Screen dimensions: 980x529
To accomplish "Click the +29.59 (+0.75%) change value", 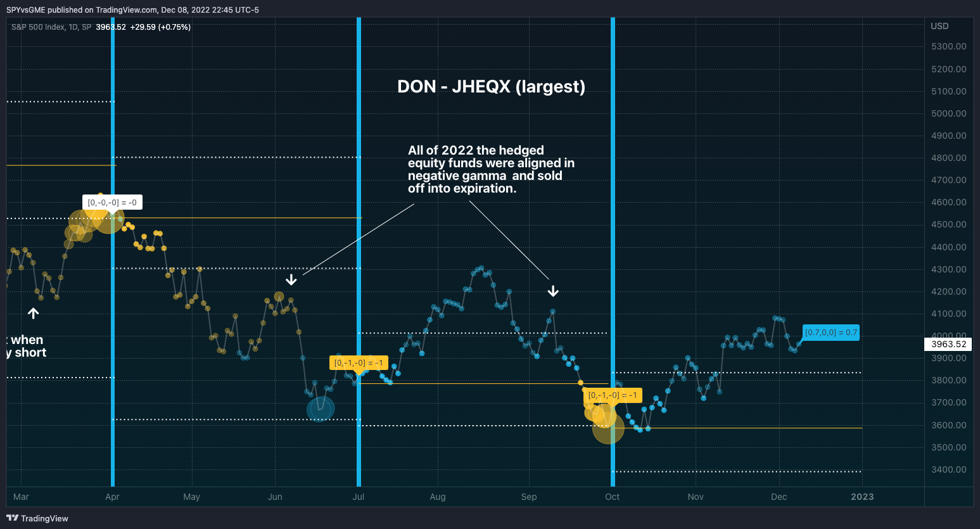I will (x=160, y=27).
